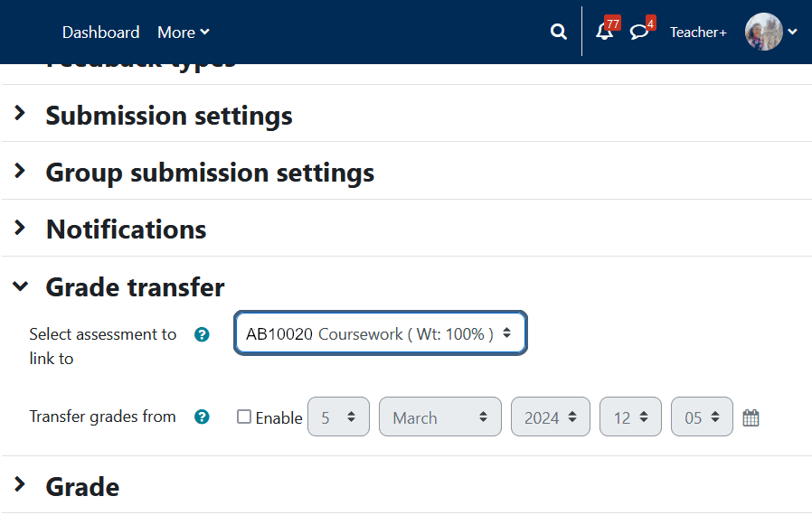Open the AB10020 Coursework assessment dropdown
The width and height of the screenshot is (812, 515).
point(380,333)
